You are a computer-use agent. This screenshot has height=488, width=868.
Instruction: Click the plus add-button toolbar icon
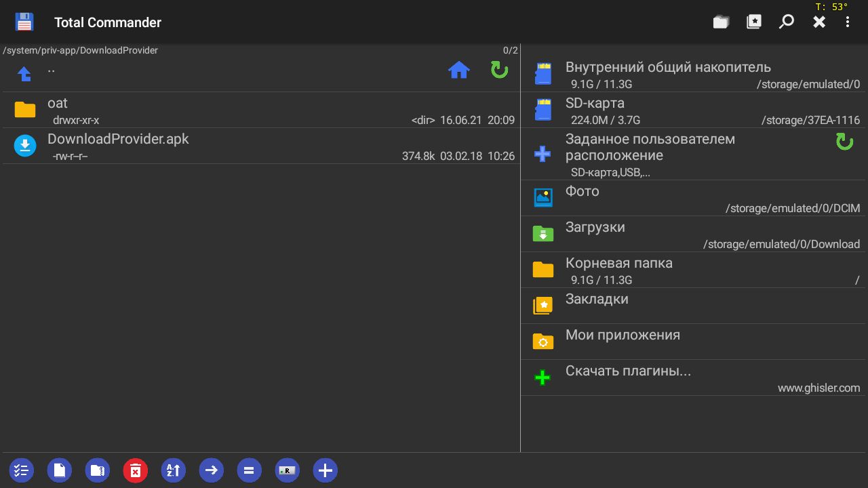pyautogui.click(x=325, y=470)
